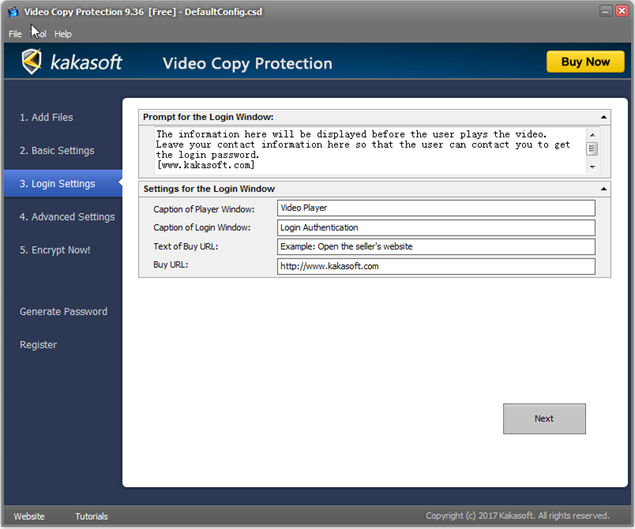Click the app icon in title bar
Viewport: 635px width, 529px height.
[13, 12]
